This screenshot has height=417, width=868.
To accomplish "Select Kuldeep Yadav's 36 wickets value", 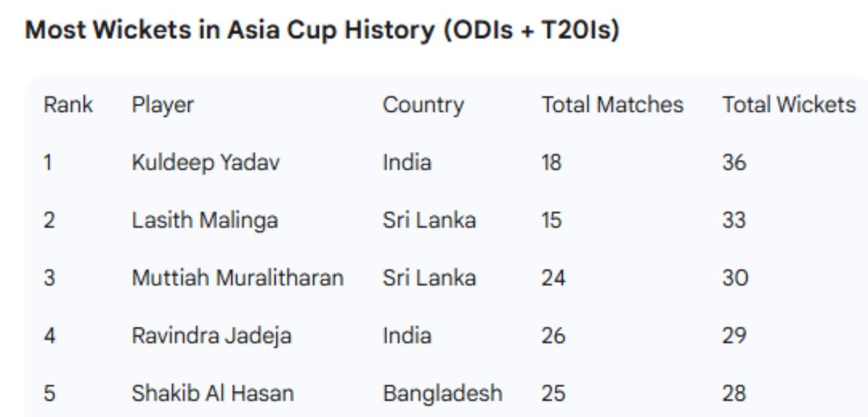I will (733, 163).
